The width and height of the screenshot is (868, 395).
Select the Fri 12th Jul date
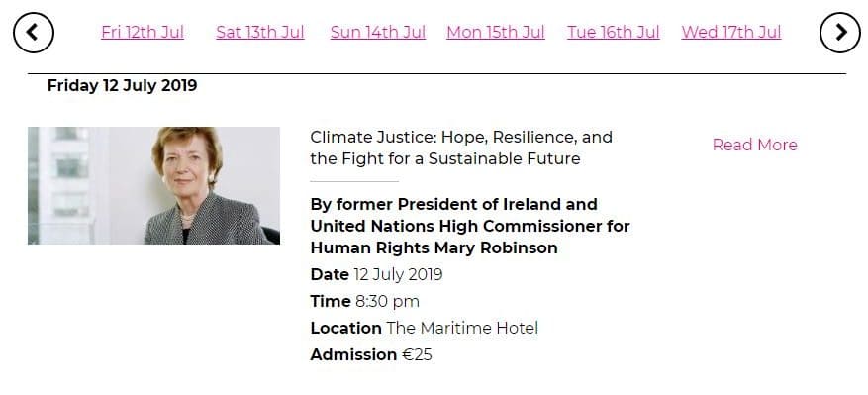click(x=143, y=32)
